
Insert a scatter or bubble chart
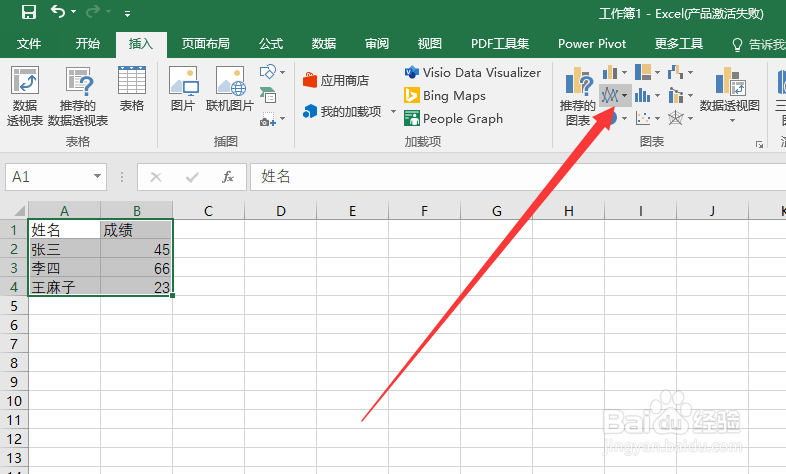pyautogui.click(x=643, y=119)
